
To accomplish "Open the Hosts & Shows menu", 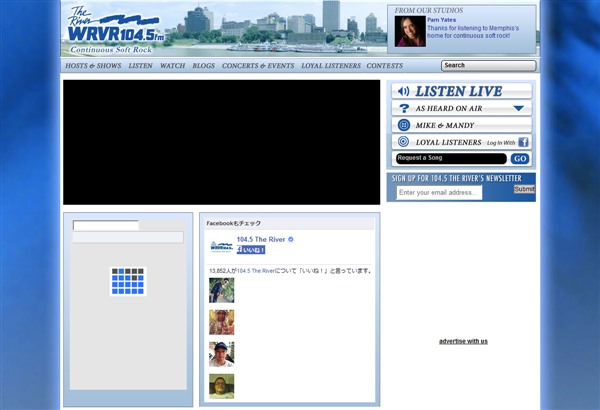I will pyautogui.click(x=93, y=65).
